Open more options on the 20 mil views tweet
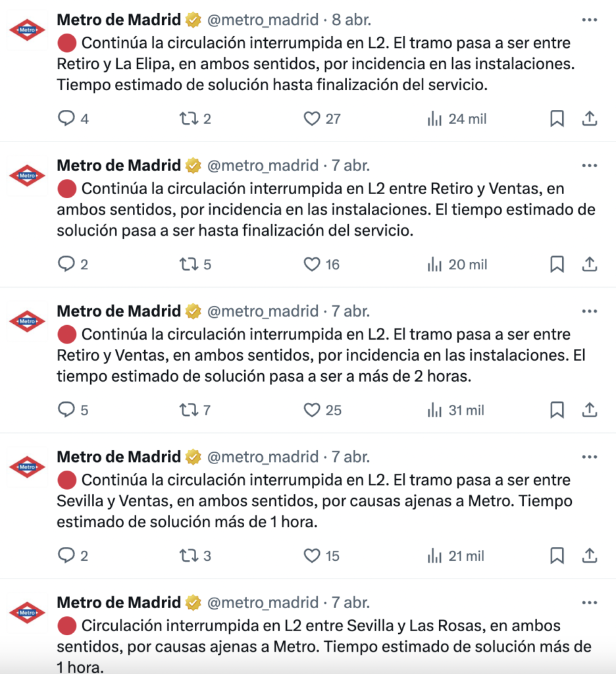This screenshot has width=616, height=674. pyautogui.click(x=590, y=165)
